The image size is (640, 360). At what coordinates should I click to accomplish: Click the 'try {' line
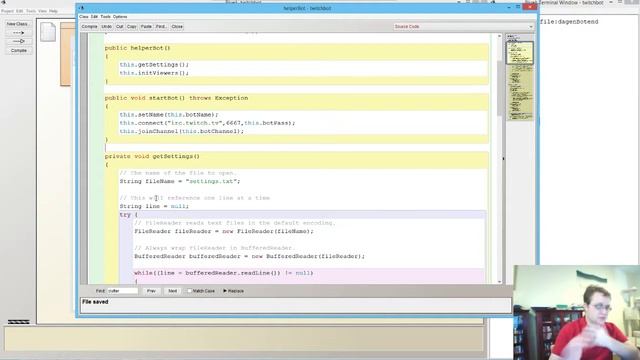[129, 215]
